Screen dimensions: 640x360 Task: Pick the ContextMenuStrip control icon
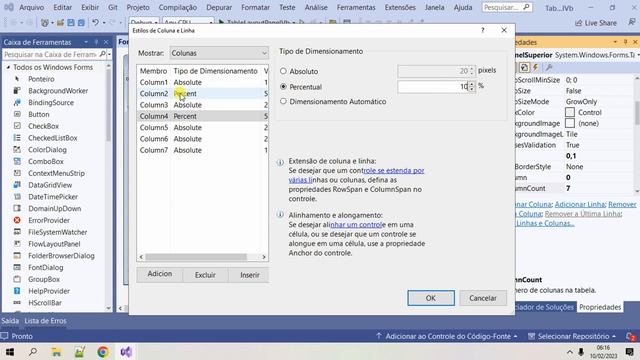point(17,173)
